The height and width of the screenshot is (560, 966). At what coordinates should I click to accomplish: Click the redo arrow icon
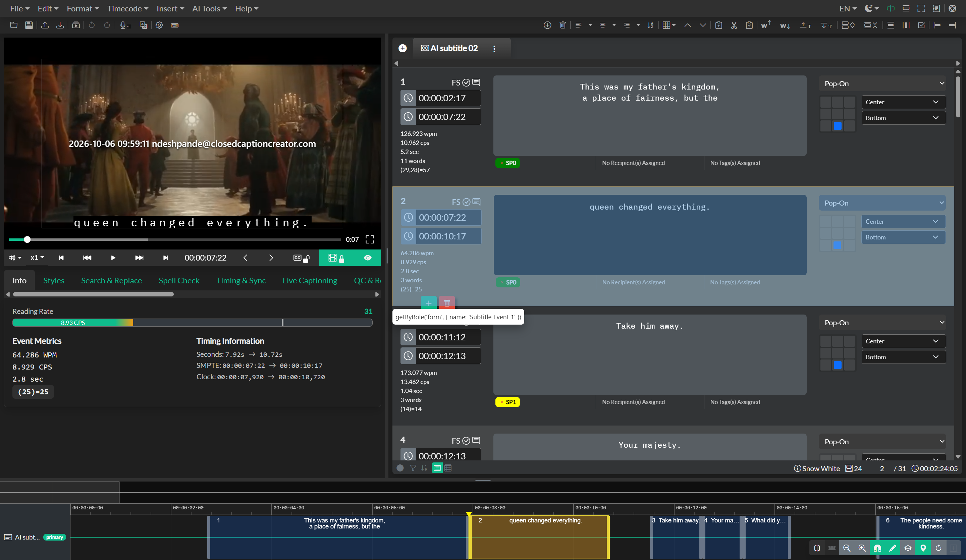coord(107,25)
